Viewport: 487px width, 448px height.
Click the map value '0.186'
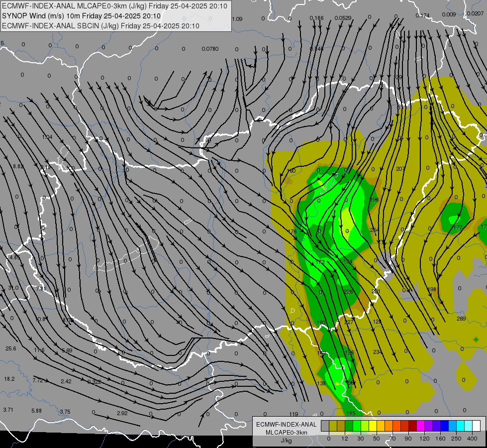click(316, 18)
